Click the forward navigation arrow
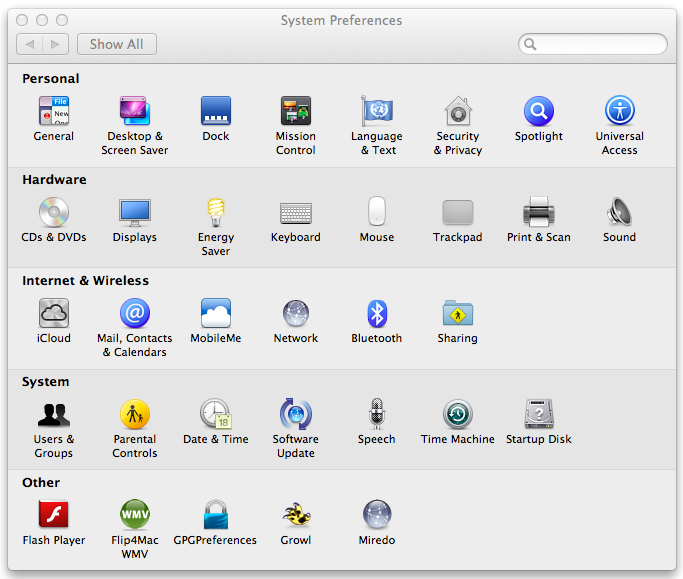Image resolution: width=683 pixels, height=579 pixels. (56, 44)
